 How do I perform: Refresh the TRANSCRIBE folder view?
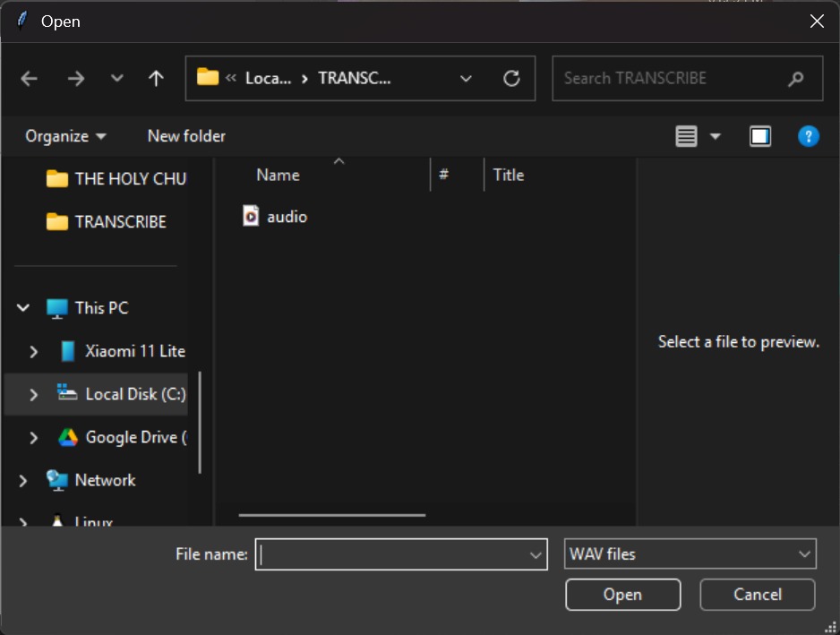point(511,79)
